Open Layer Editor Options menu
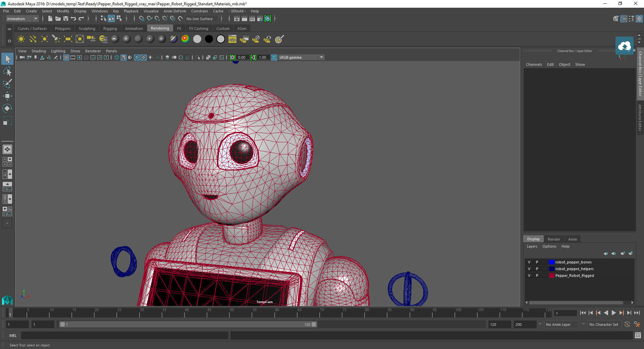 (549, 246)
